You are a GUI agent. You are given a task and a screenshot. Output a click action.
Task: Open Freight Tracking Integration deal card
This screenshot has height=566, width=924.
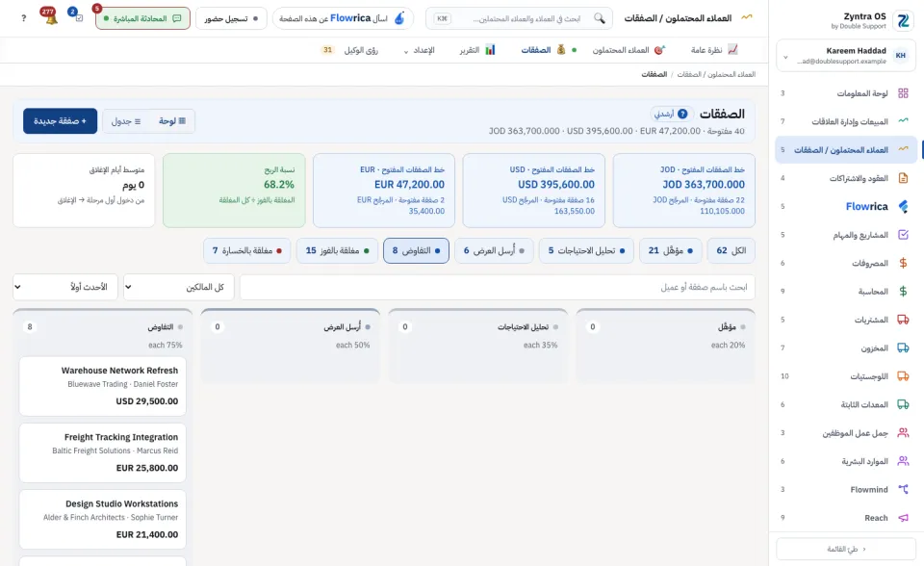tap(103, 452)
